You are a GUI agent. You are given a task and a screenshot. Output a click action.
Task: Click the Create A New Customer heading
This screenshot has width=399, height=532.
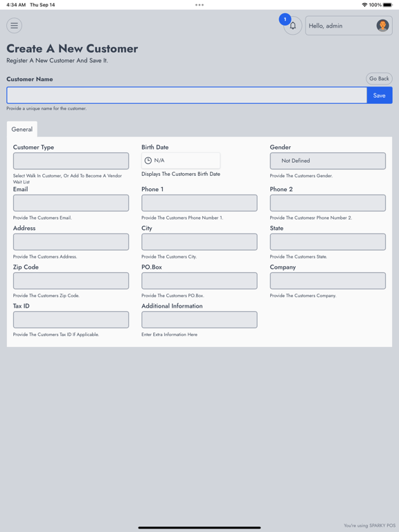[x=72, y=48]
